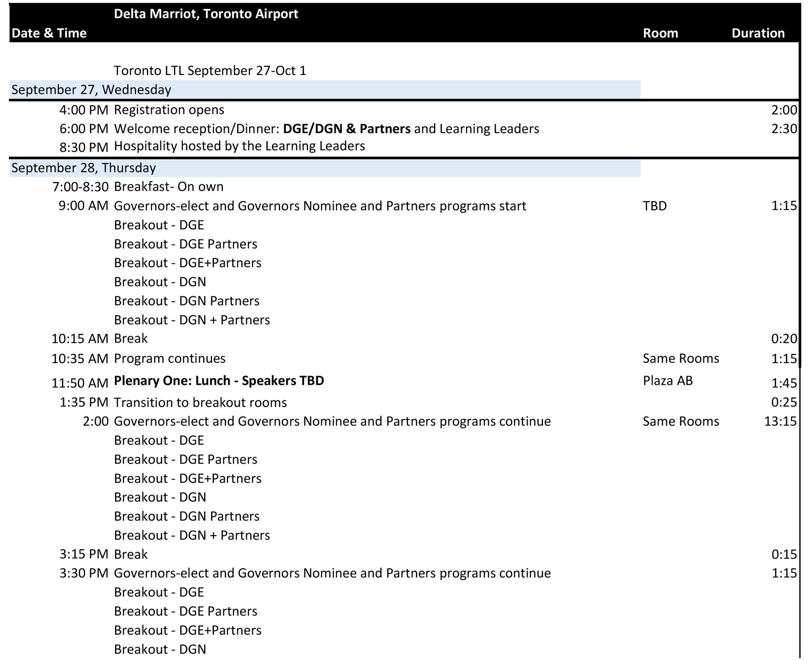Click the 'Program continues' entry
The height and width of the screenshot is (661, 812).
click(169, 359)
